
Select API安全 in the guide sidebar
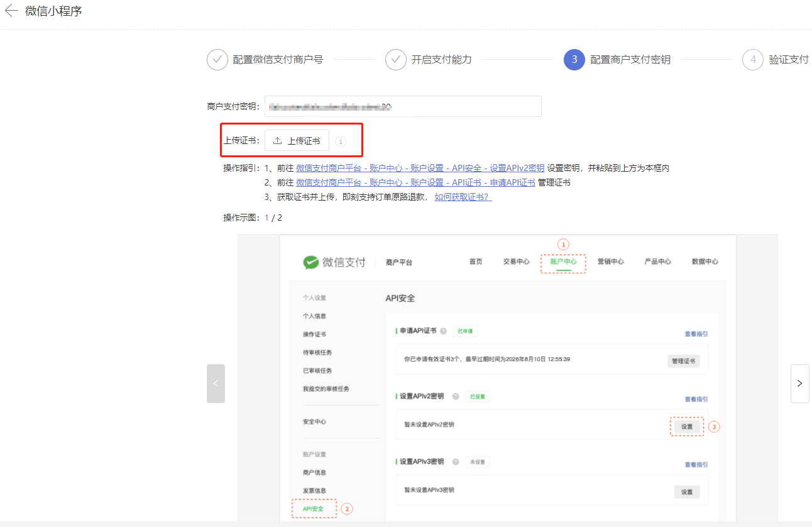coord(313,508)
